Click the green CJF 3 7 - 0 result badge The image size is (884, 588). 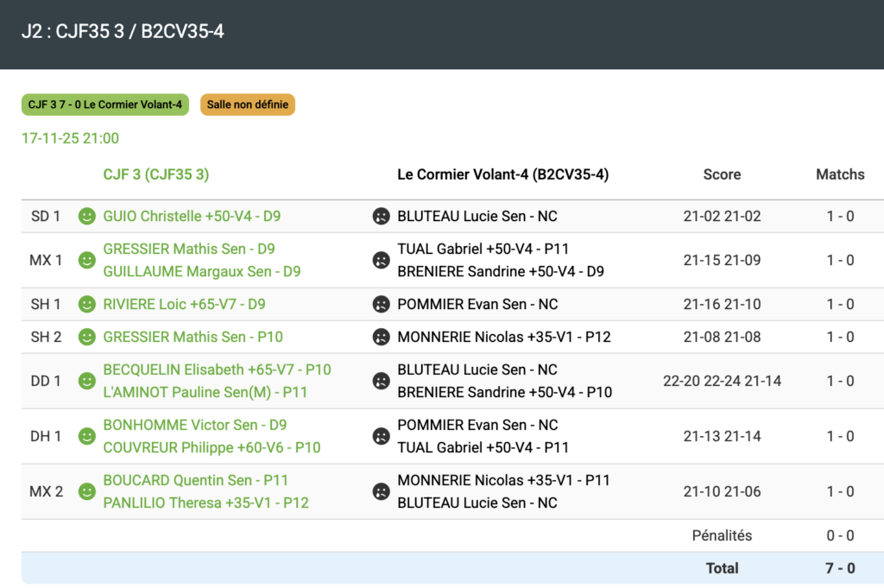(105, 104)
